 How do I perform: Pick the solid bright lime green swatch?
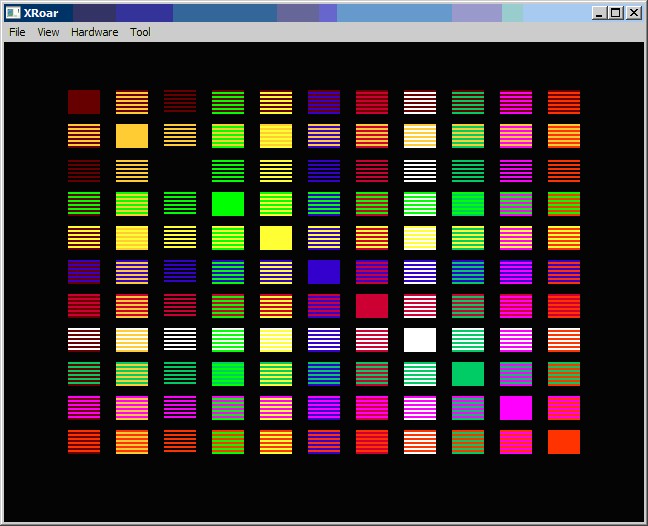pos(228,204)
